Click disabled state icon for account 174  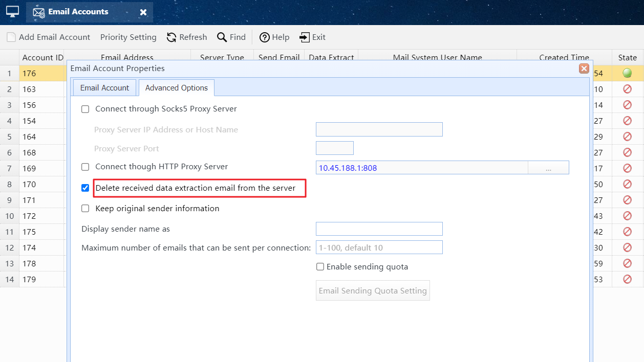[x=627, y=247]
